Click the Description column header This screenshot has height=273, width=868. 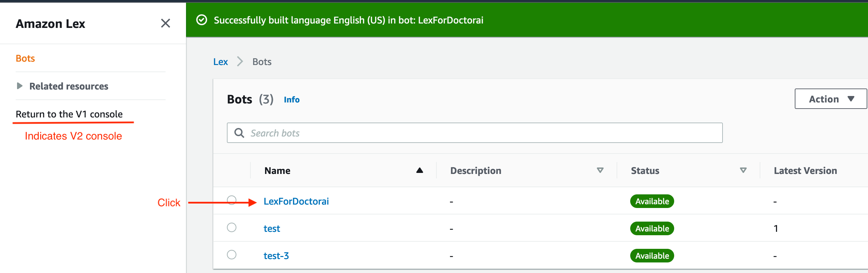(476, 171)
